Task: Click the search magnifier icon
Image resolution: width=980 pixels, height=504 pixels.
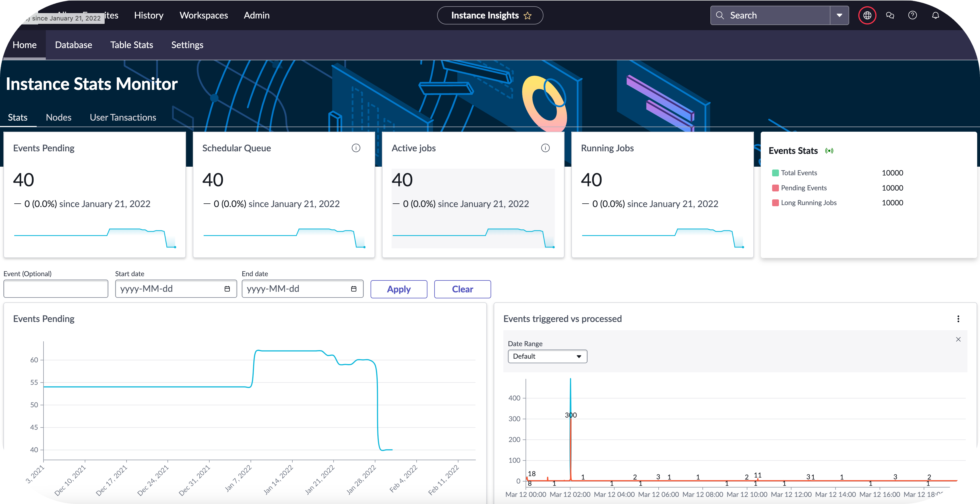Action: pyautogui.click(x=720, y=15)
